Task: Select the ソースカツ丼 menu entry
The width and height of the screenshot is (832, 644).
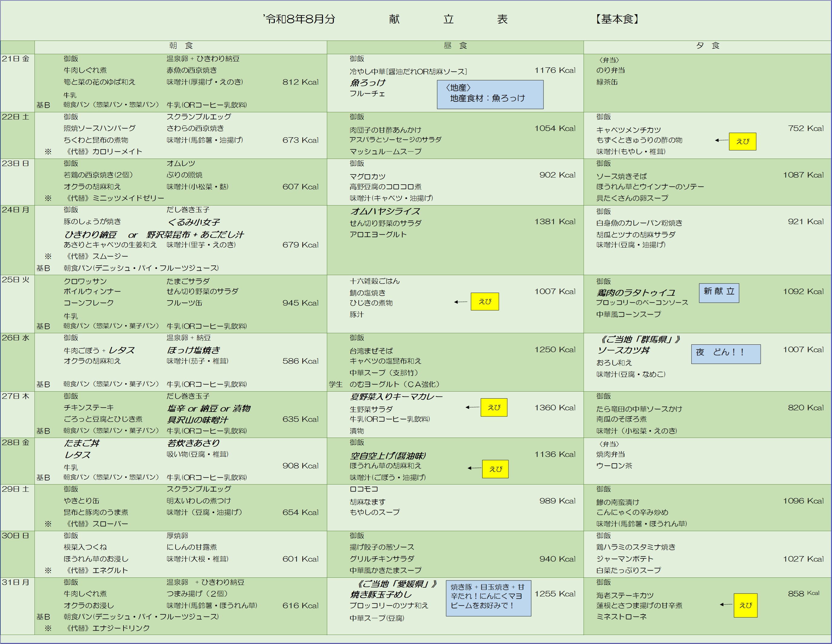Action: click(x=623, y=350)
